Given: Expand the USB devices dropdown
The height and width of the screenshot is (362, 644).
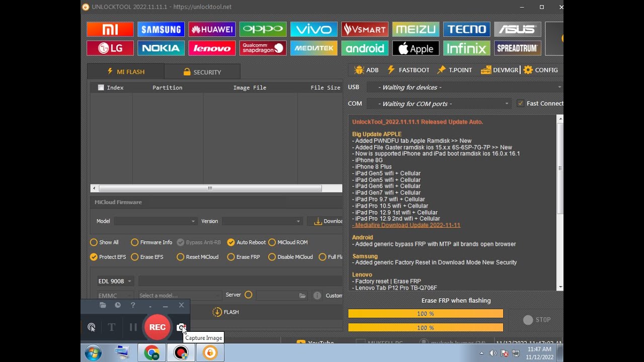Looking at the screenshot, I should (464, 87).
